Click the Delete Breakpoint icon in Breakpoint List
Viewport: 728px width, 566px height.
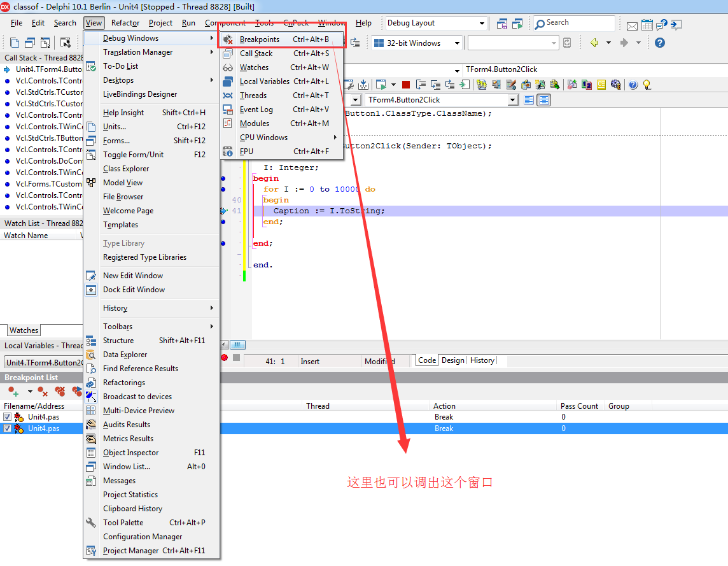click(43, 392)
